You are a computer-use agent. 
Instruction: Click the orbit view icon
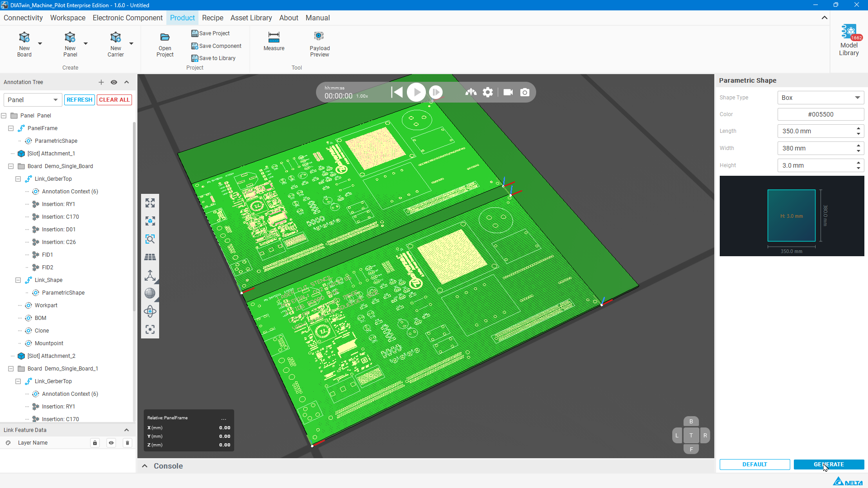pos(150,311)
